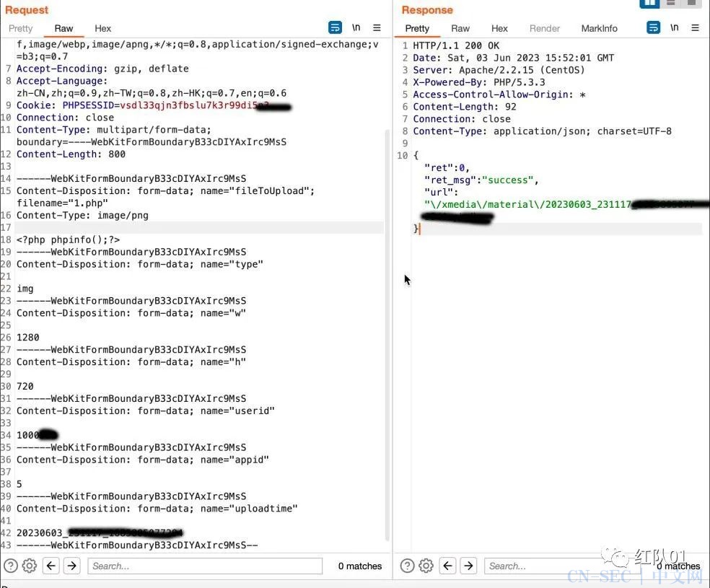Select the Response Raw tab
This screenshot has width=710, height=588.
(x=460, y=29)
